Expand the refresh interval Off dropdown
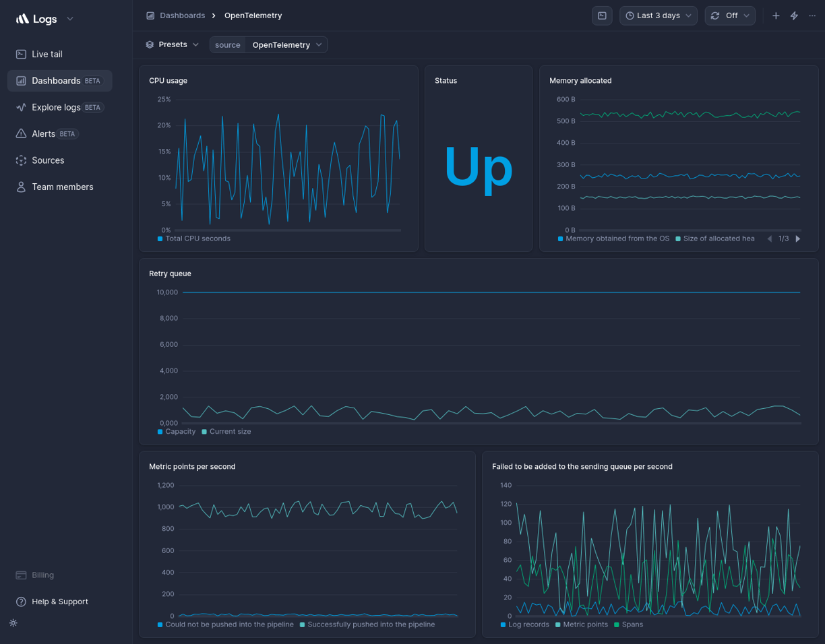The image size is (825, 644). pyautogui.click(x=730, y=15)
